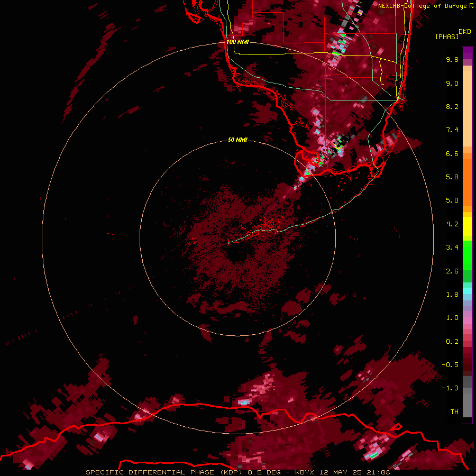Click the cyan band of the color scale
The width and height of the screenshot is (476, 476).
(467, 291)
